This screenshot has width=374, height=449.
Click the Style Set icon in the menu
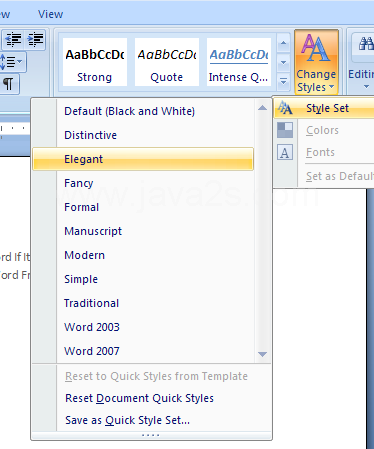(x=285, y=108)
